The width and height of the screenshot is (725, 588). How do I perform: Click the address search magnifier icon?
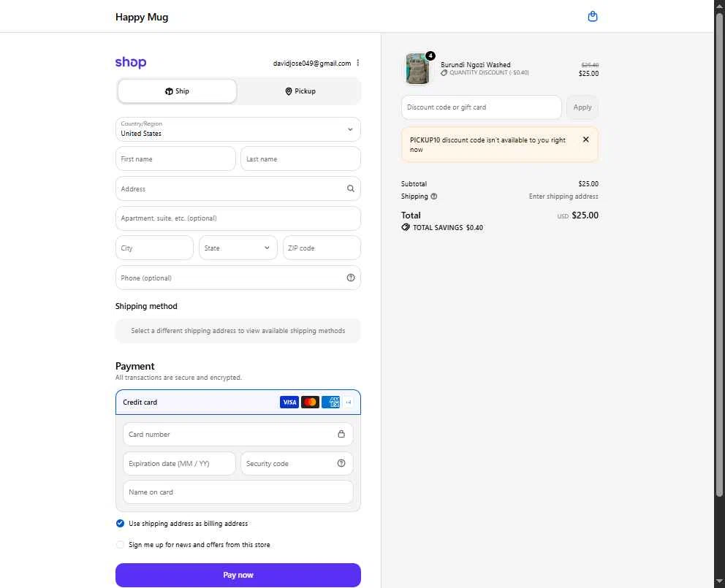[351, 188]
